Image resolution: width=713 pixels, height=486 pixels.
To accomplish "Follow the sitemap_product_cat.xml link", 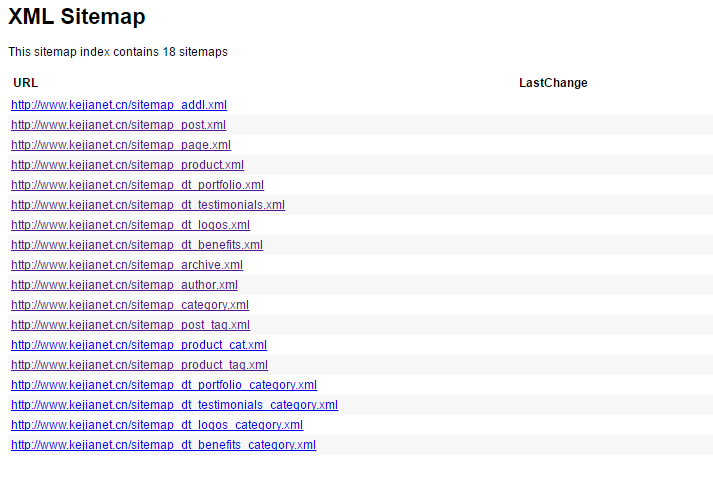I will point(139,345).
